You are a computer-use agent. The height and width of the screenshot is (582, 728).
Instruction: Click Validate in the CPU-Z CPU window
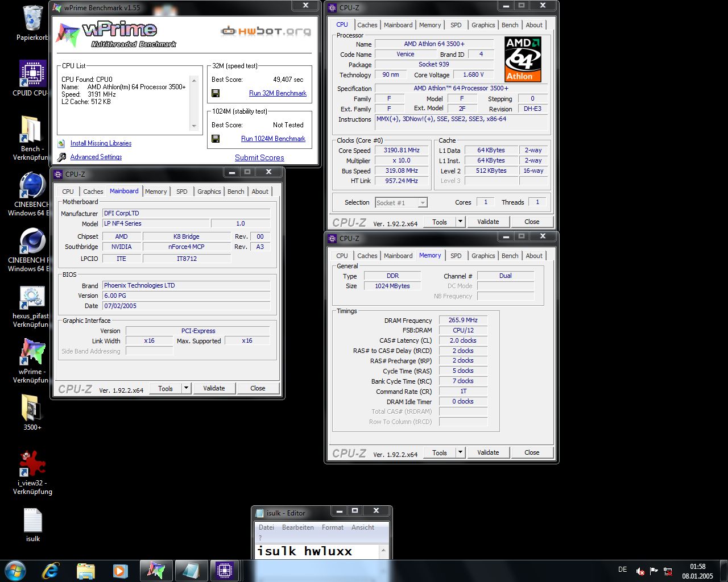488,222
